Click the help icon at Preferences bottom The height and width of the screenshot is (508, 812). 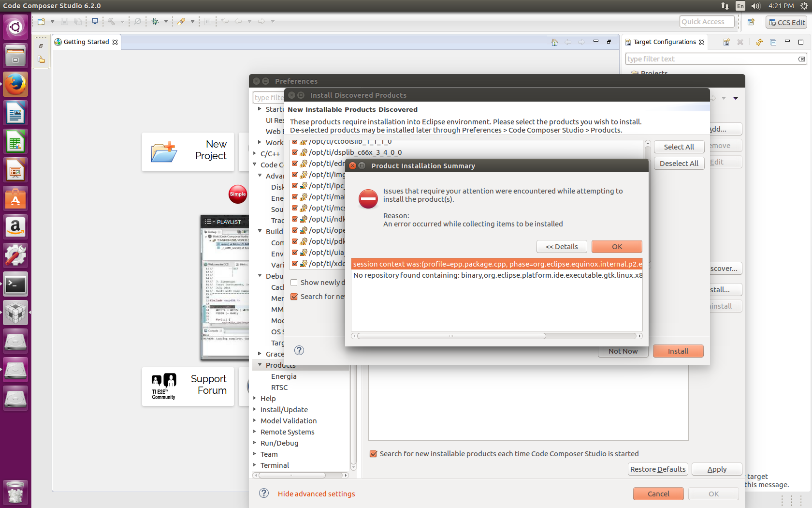[264, 493]
